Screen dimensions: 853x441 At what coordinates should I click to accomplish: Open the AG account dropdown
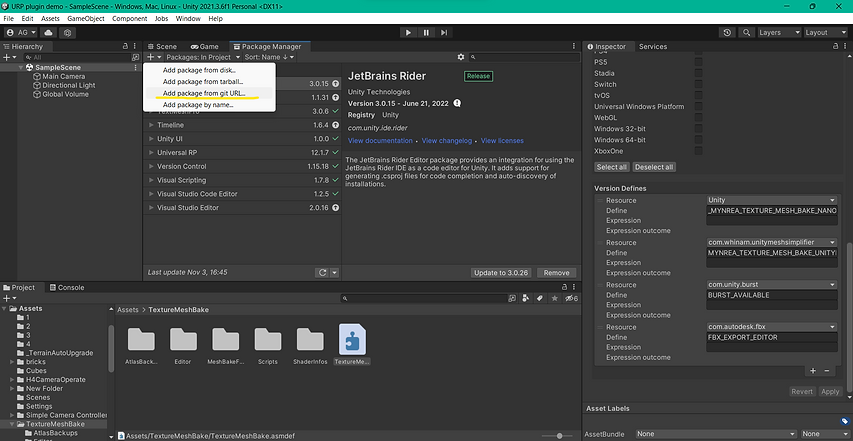click(21, 33)
